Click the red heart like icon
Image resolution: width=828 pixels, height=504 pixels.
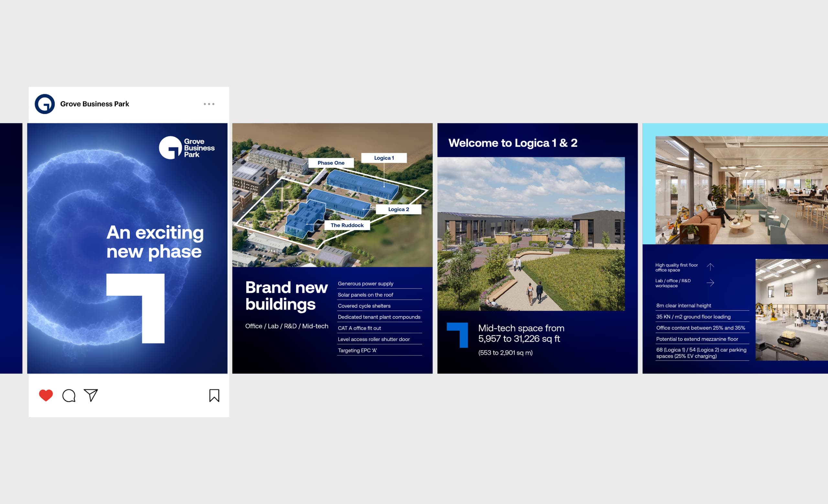(x=46, y=395)
